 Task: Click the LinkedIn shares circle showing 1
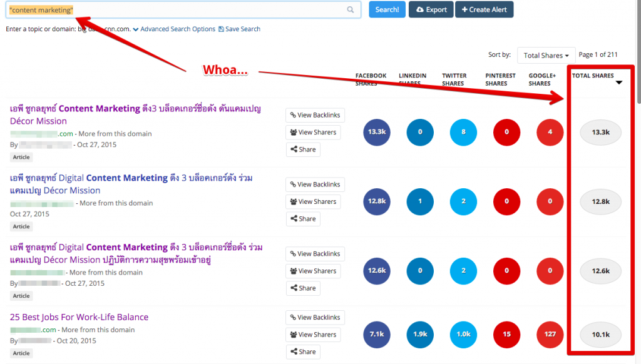[x=420, y=201]
